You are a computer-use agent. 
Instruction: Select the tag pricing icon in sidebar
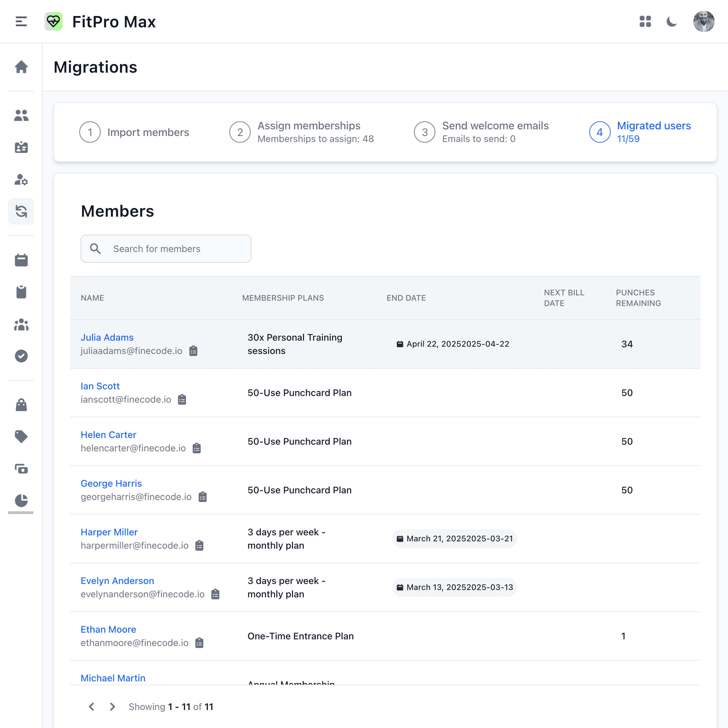[21, 436]
